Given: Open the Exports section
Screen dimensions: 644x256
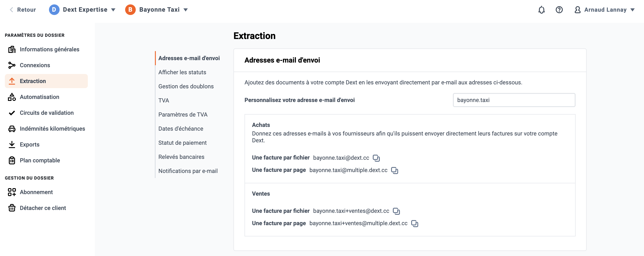Looking at the screenshot, I should tap(30, 145).
